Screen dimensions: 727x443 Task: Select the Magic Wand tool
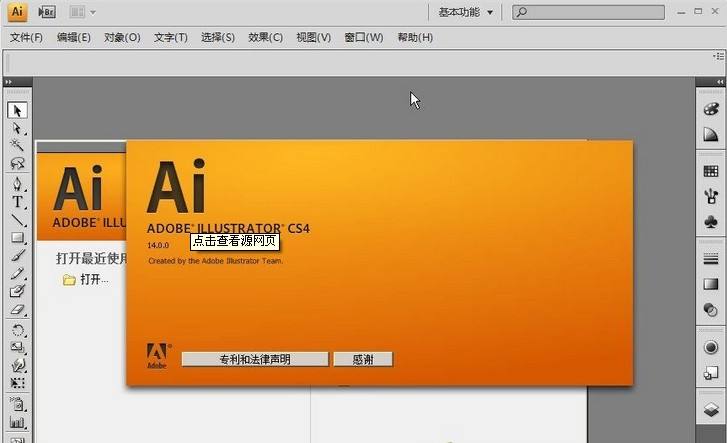(17, 146)
